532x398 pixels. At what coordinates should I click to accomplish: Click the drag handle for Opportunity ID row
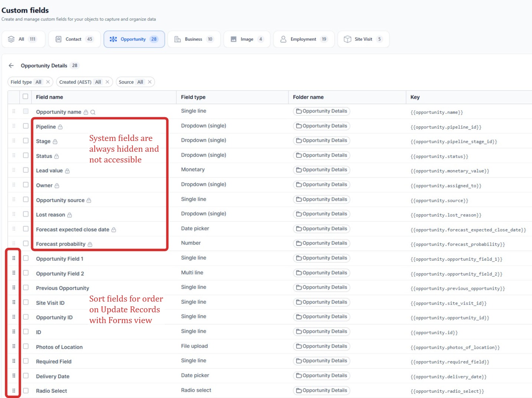pos(14,317)
